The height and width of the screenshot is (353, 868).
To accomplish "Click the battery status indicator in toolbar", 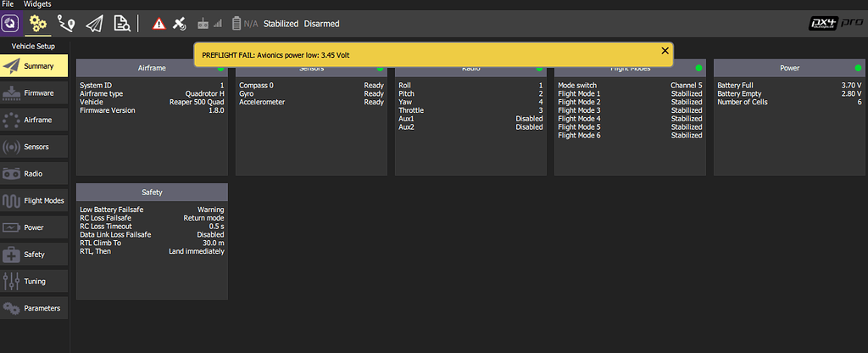I will click(x=245, y=24).
